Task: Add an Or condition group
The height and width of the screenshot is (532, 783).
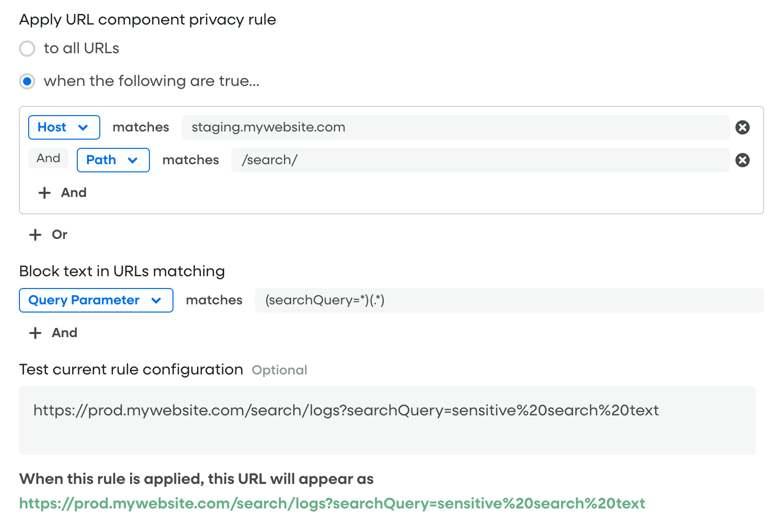Action: pos(59,235)
